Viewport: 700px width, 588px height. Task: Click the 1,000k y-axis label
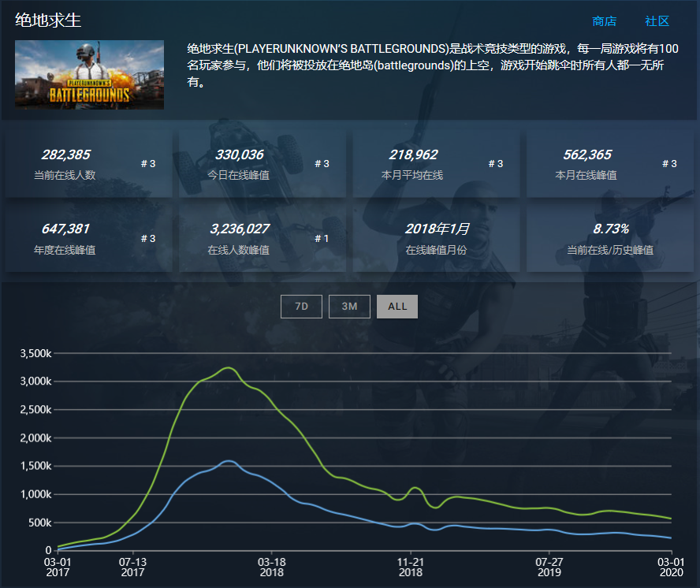pyautogui.click(x=35, y=494)
